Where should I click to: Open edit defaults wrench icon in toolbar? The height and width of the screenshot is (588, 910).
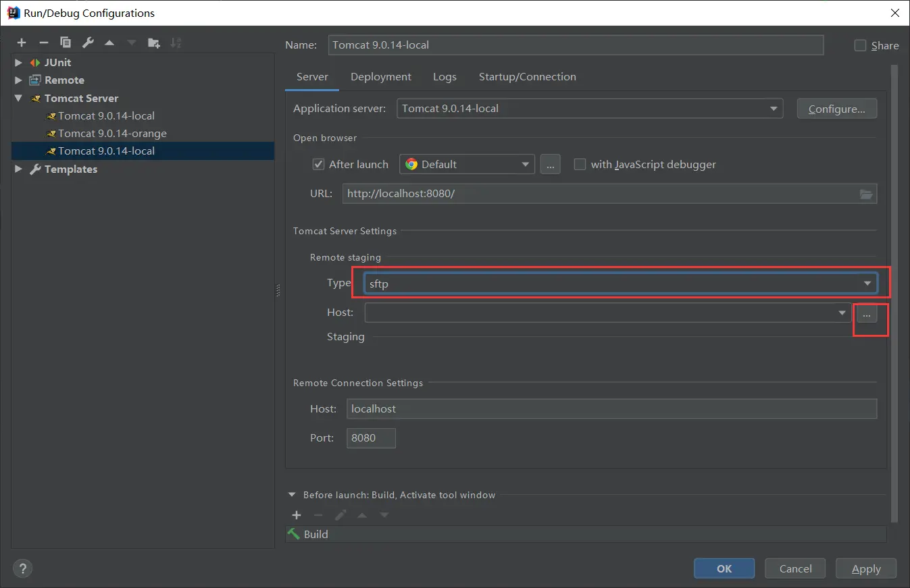tap(88, 43)
